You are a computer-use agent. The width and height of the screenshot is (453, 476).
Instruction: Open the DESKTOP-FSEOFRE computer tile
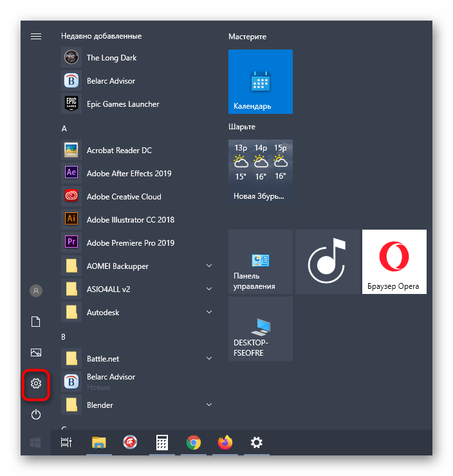[x=261, y=329]
